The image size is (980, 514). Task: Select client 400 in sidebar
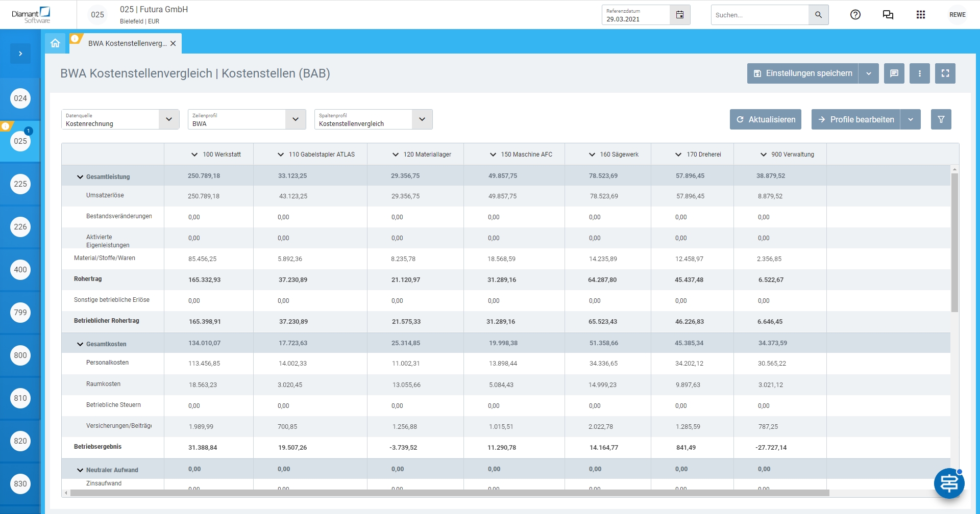coord(20,270)
